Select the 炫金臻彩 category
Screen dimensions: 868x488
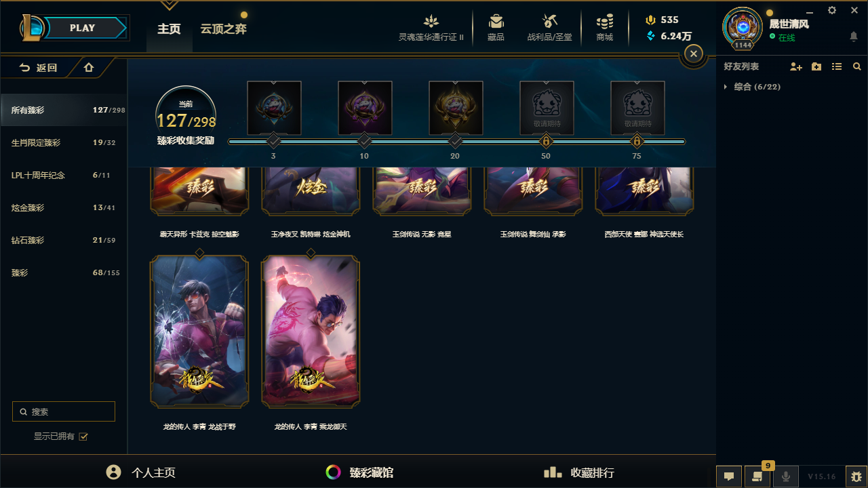[63, 207]
